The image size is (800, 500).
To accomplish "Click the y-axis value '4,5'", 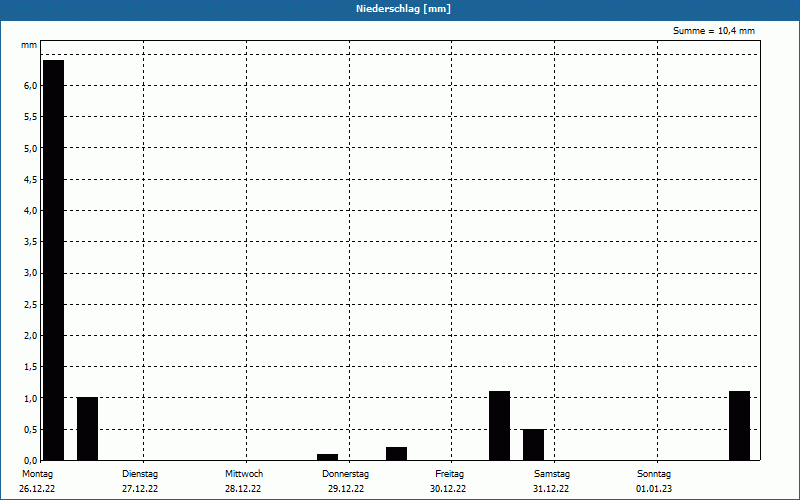I will (31, 180).
